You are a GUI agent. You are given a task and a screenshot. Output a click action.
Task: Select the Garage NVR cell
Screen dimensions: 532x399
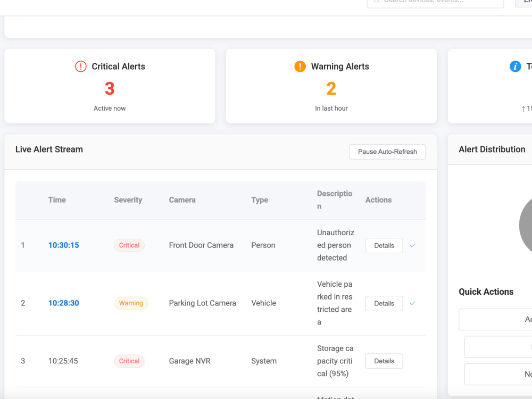190,361
